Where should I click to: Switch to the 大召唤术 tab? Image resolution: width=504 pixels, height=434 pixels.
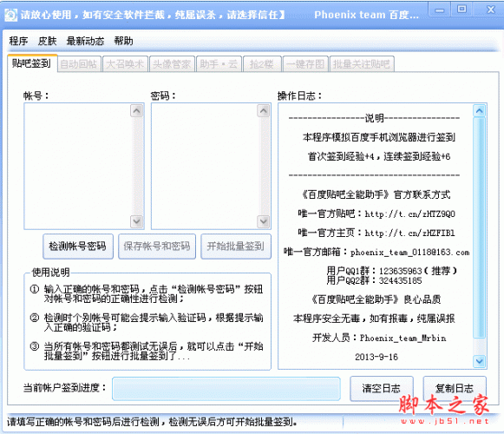(x=125, y=64)
